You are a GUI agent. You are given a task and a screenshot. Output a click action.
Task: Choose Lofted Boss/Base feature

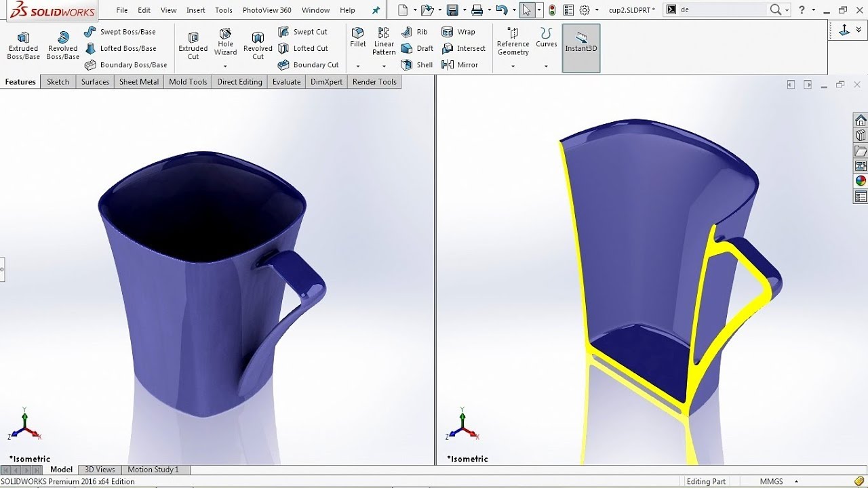(120, 48)
